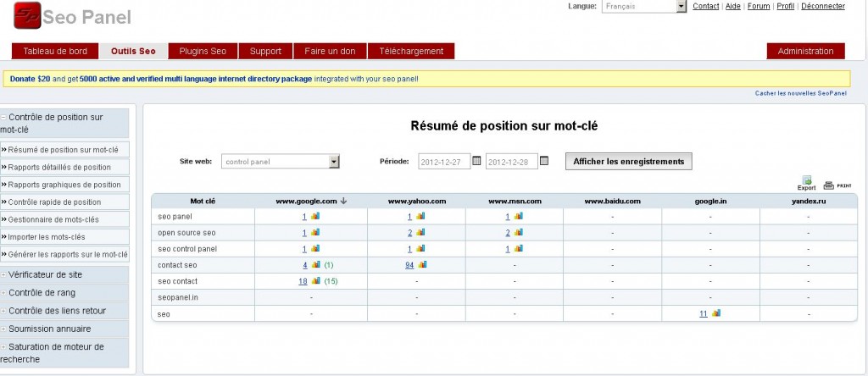
Task: Open Téléchargement tab
Action: pyautogui.click(x=411, y=51)
